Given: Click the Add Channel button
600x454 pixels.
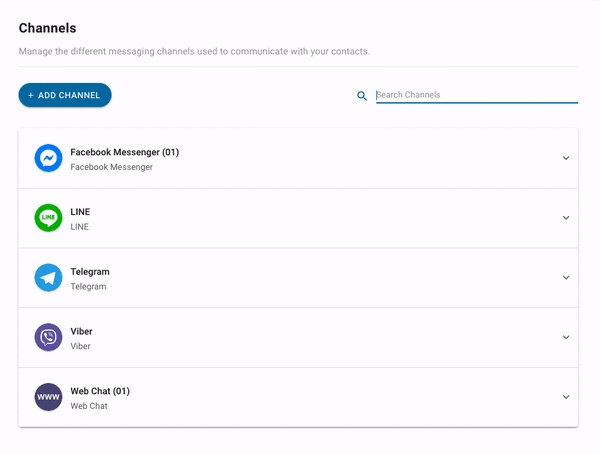Looking at the screenshot, I should coord(65,95).
